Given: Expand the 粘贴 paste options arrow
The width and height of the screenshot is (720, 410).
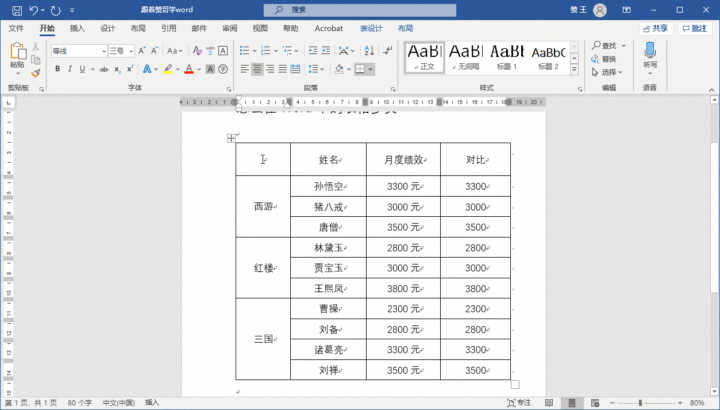Looking at the screenshot, I should [17, 73].
